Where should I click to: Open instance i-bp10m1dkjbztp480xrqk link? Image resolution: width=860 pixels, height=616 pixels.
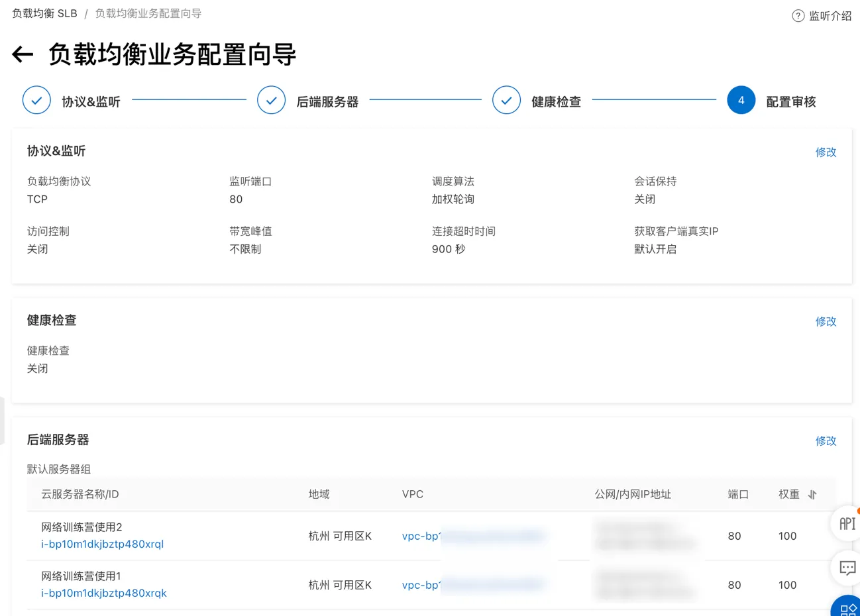[x=104, y=593]
